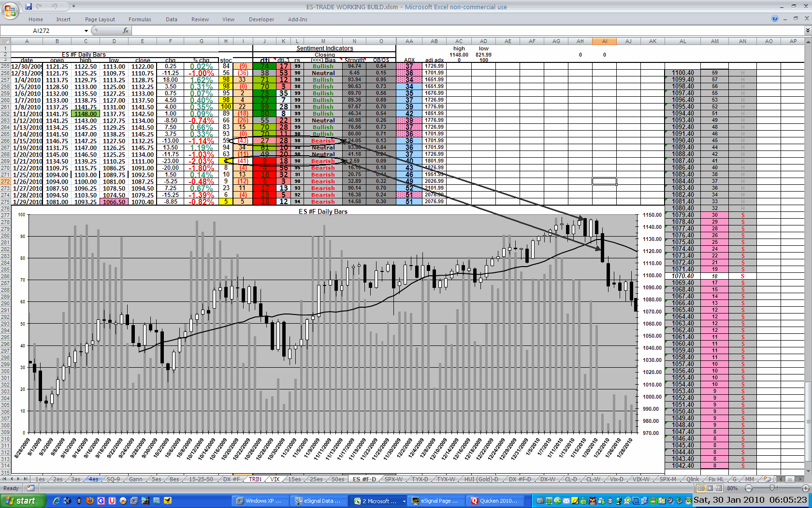Launch Firefox from Quick Launch

[90, 501]
